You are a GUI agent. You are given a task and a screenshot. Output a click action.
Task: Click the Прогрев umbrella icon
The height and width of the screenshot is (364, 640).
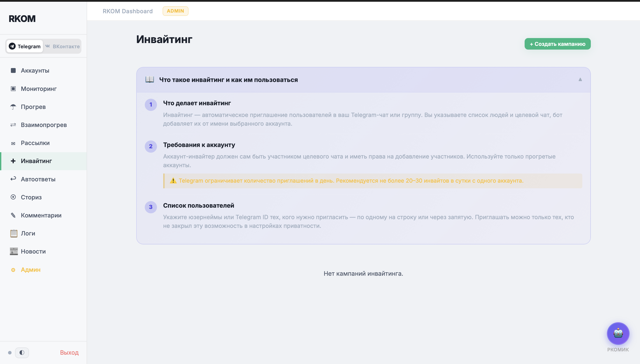pyautogui.click(x=13, y=107)
